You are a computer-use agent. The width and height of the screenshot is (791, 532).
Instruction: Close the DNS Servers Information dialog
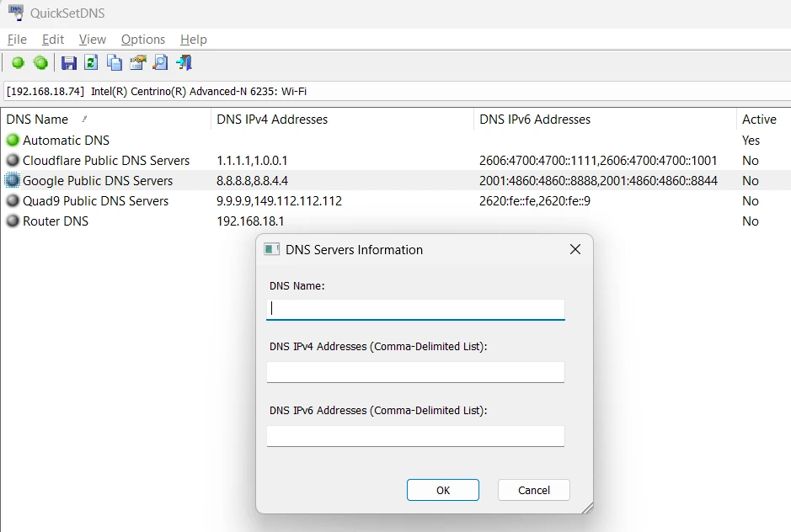(x=575, y=249)
